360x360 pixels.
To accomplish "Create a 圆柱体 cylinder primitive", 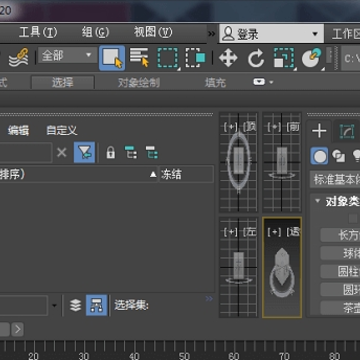I will [340, 272].
